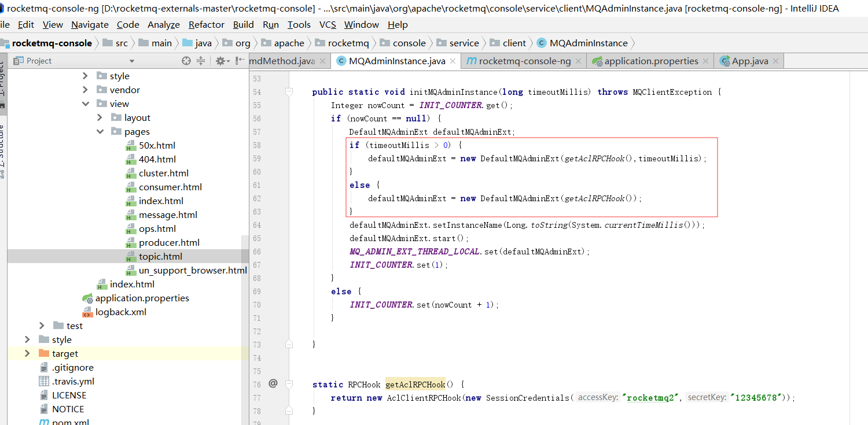Open the Edit menu
This screenshot has width=868, height=425.
[26, 24]
